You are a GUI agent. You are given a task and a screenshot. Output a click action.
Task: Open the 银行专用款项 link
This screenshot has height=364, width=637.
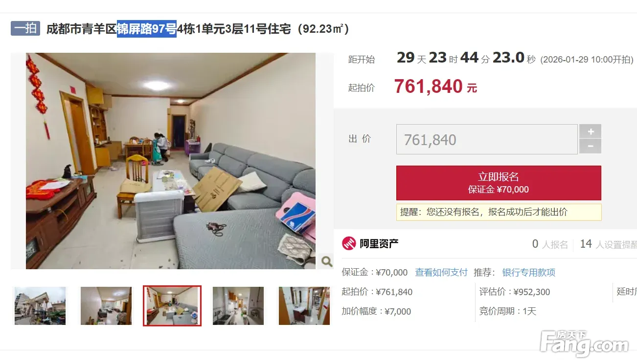click(x=529, y=272)
